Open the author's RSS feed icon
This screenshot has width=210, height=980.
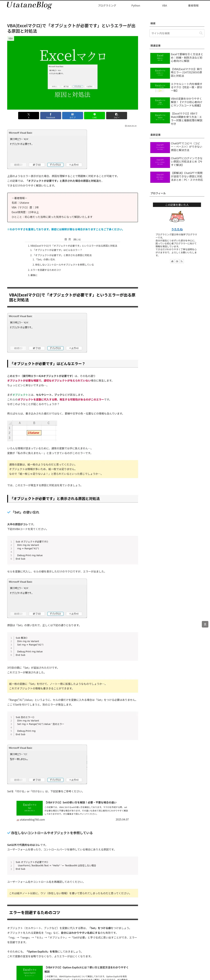coord(182,261)
